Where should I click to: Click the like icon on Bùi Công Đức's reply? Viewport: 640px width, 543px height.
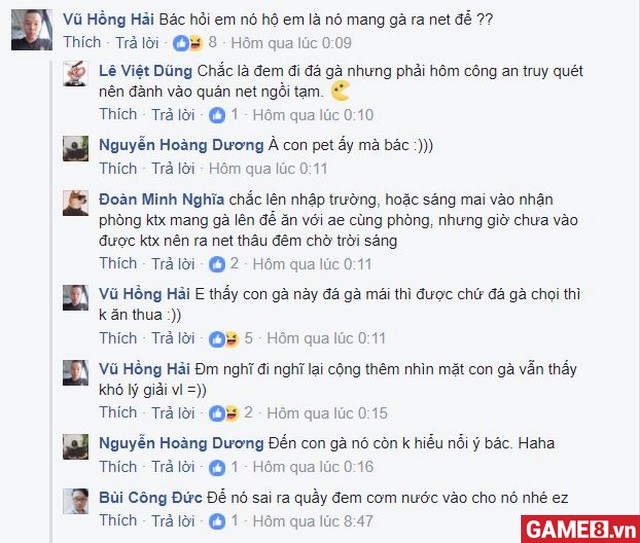click(217, 521)
